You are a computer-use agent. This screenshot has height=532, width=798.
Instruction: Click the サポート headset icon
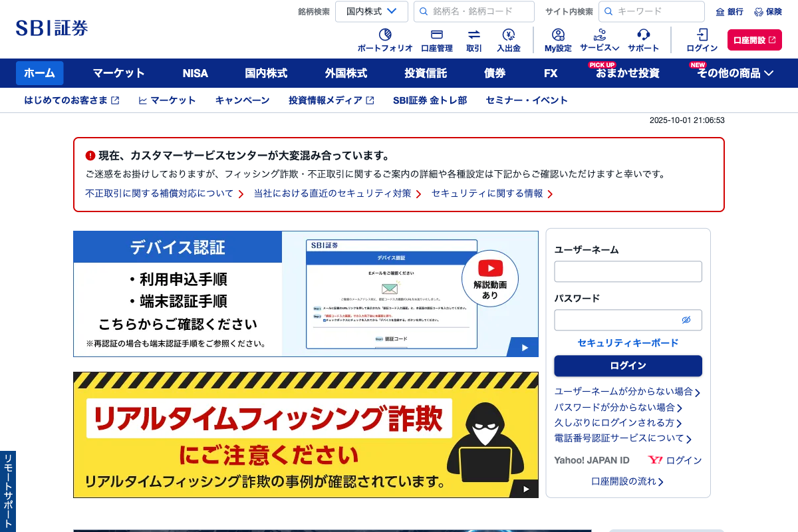(643, 35)
